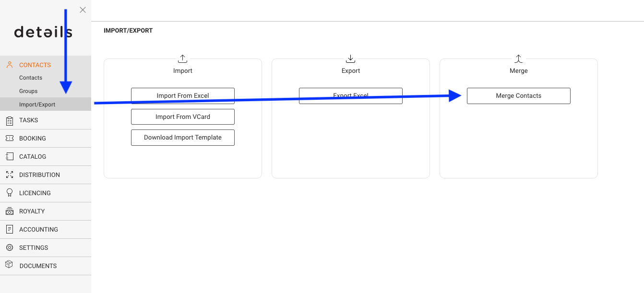Viewport: 644px width, 293px height.
Task: Click the Import From VCard button
Action: [x=183, y=117]
